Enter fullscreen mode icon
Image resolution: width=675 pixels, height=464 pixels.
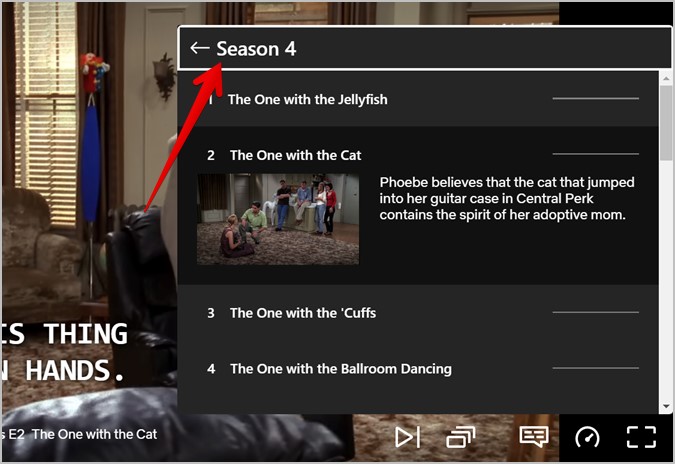pos(641,437)
